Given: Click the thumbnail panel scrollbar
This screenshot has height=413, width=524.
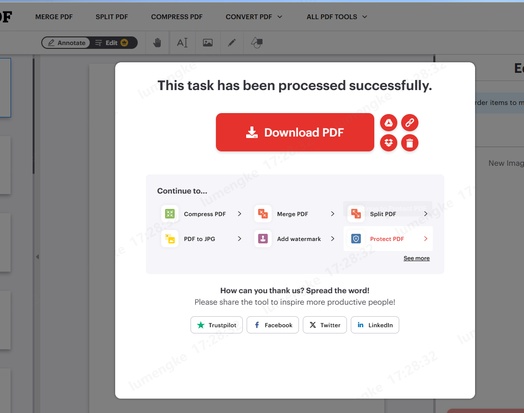Looking at the screenshot, I should [x=33, y=116].
